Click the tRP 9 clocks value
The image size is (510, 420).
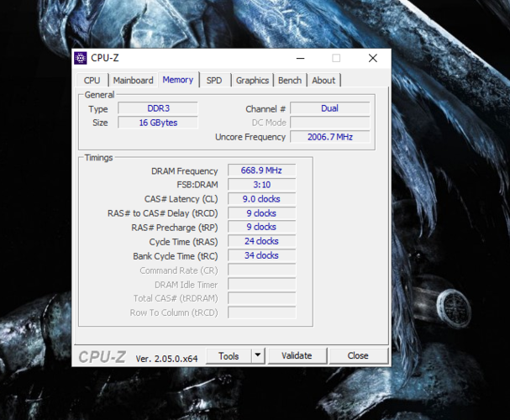pos(262,227)
